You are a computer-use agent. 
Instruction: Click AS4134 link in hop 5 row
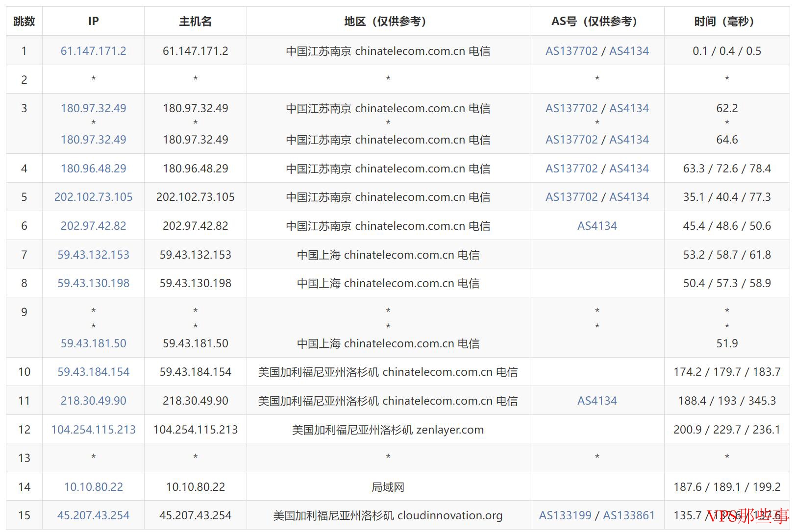[629, 197]
